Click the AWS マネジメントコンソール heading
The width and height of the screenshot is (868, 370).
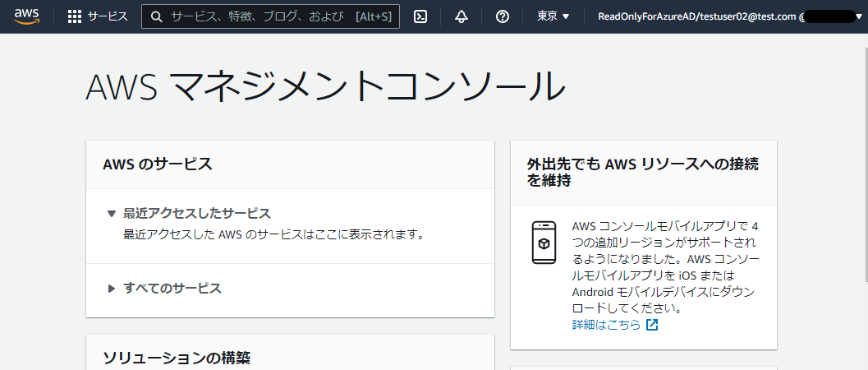[325, 87]
